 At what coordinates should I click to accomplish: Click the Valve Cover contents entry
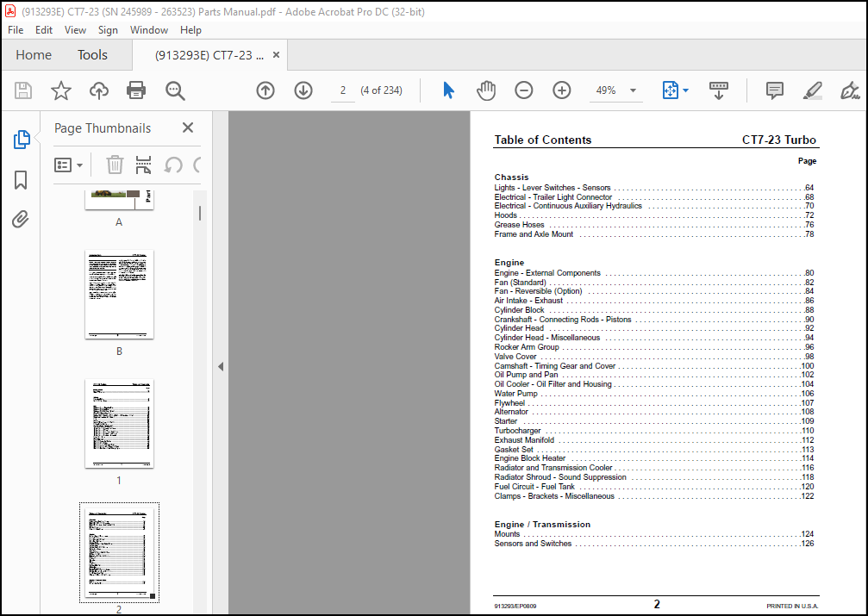(x=653, y=357)
